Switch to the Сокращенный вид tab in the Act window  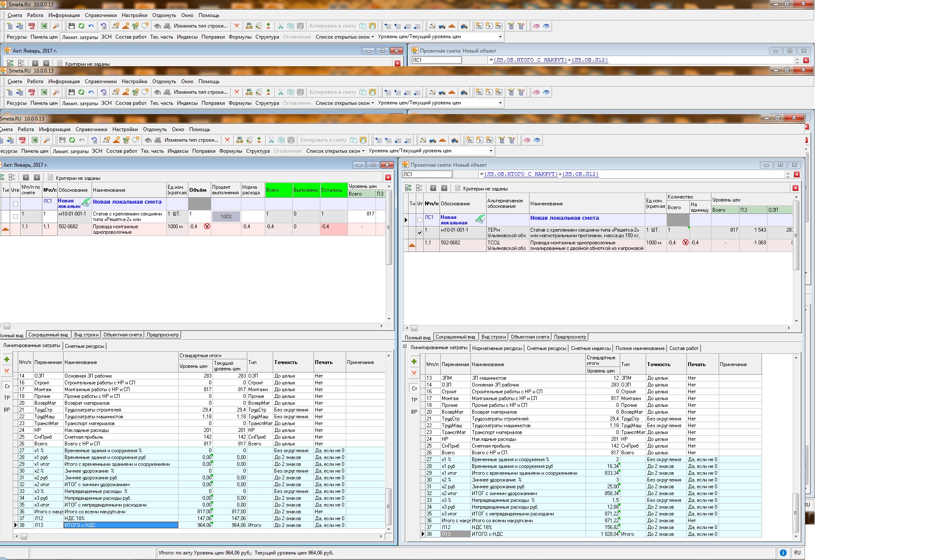48,335
